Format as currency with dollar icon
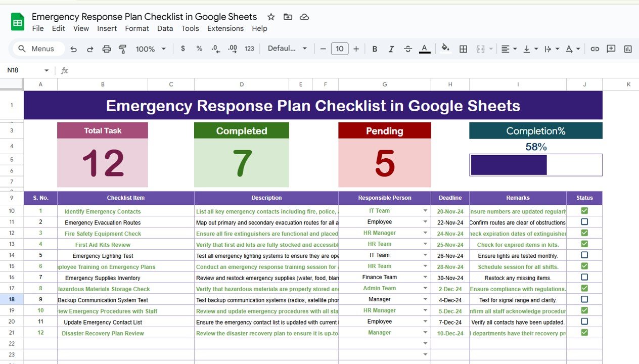 (182, 49)
